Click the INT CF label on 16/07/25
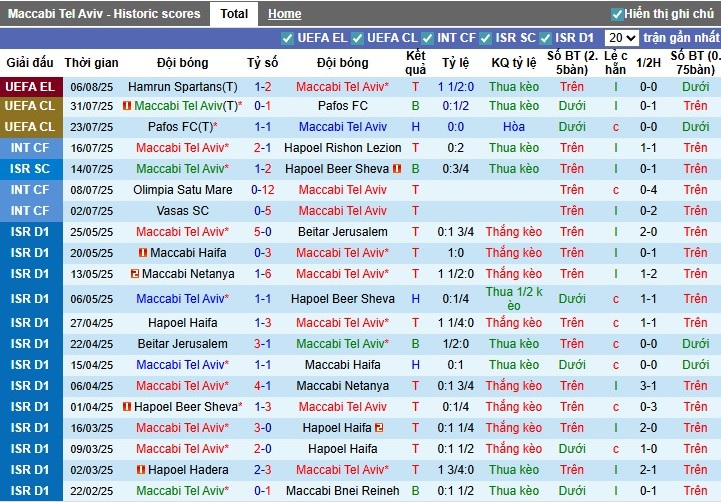This screenshot has width=721, height=502. pos(30,148)
